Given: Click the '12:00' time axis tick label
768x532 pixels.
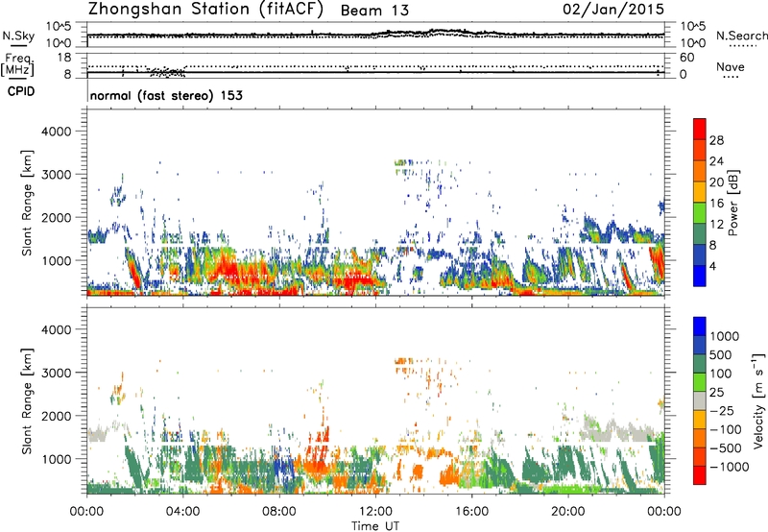Looking at the screenshot, I should (x=375, y=512).
